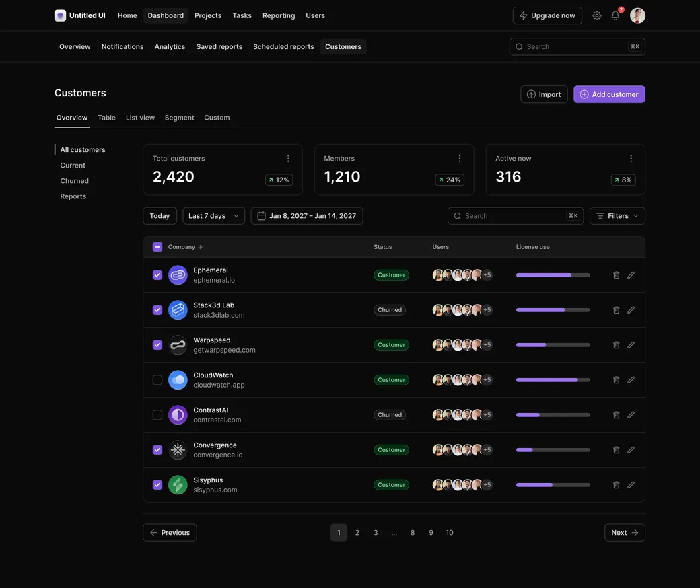Uncheck the Stack3d Lab row checkbox
The height and width of the screenshot is (588, 700).
coord(157,310)
